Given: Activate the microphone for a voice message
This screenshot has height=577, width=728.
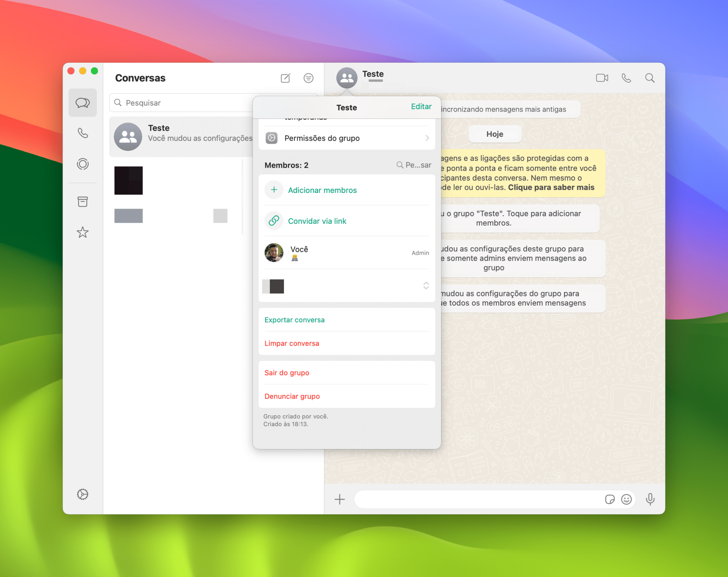Looking at the screenshot, I should [x=650, y=500].
